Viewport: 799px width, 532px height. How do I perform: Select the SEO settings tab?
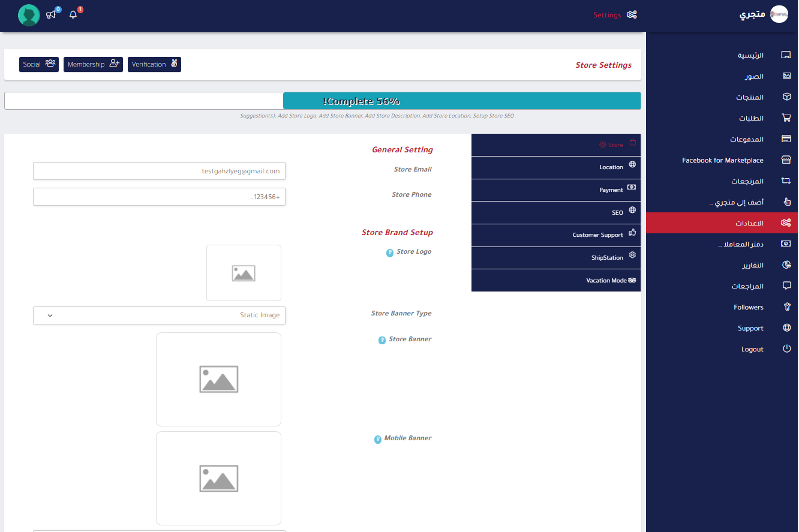point(556,213)
